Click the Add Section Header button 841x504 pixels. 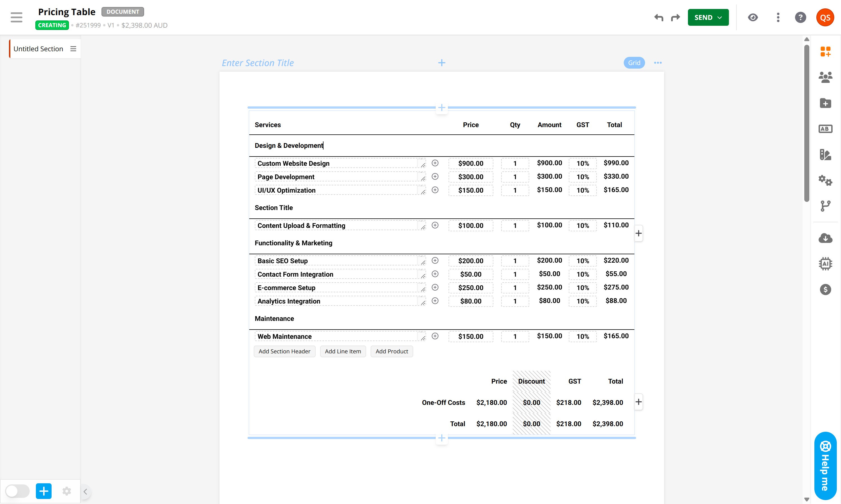point(284,351)
